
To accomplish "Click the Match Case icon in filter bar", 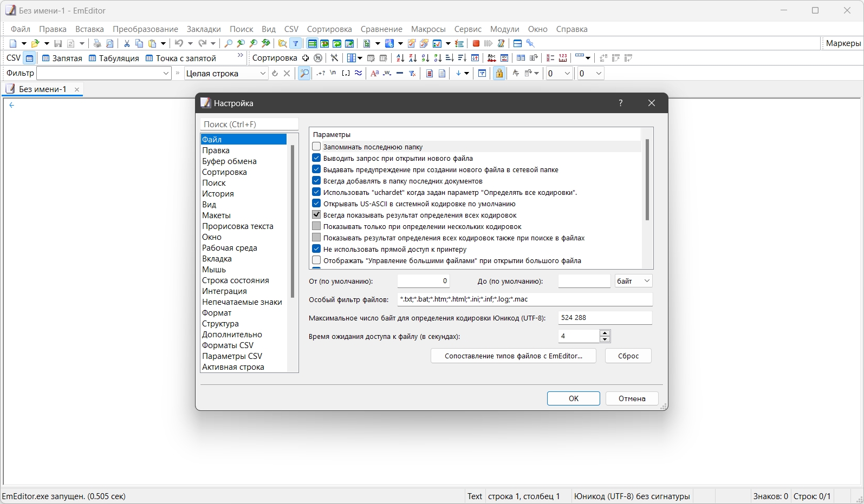I will tap(374, 73).
